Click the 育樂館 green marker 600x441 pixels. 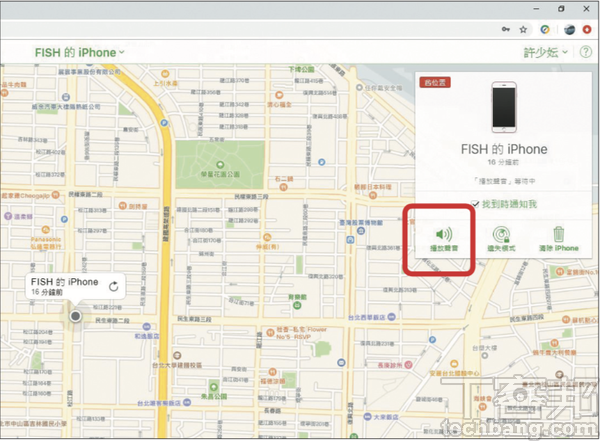[x=297, y=305]
